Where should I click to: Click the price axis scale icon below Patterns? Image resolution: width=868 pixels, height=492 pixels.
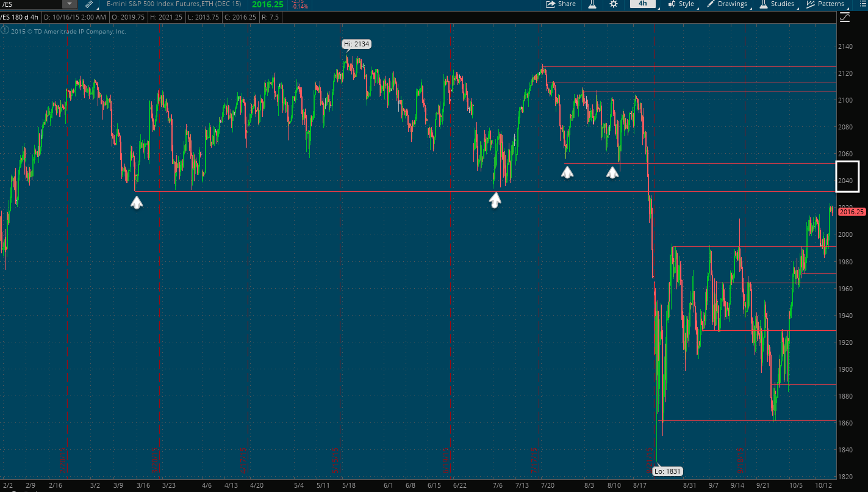(x=844, y=17)
